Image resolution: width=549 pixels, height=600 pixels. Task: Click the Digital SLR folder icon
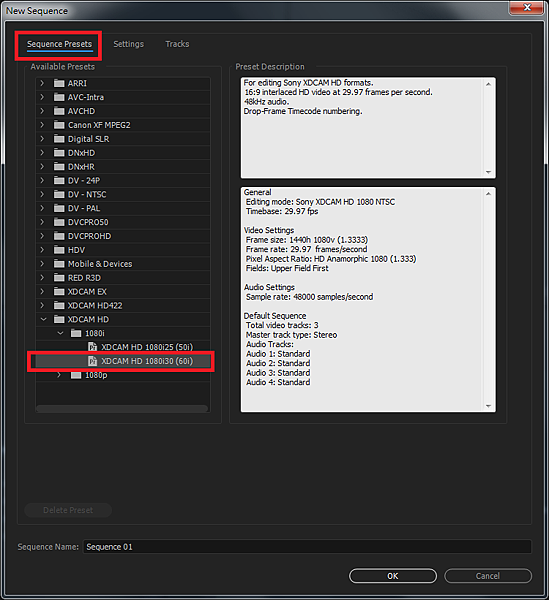pyautogui.click(x=59, y=139)
